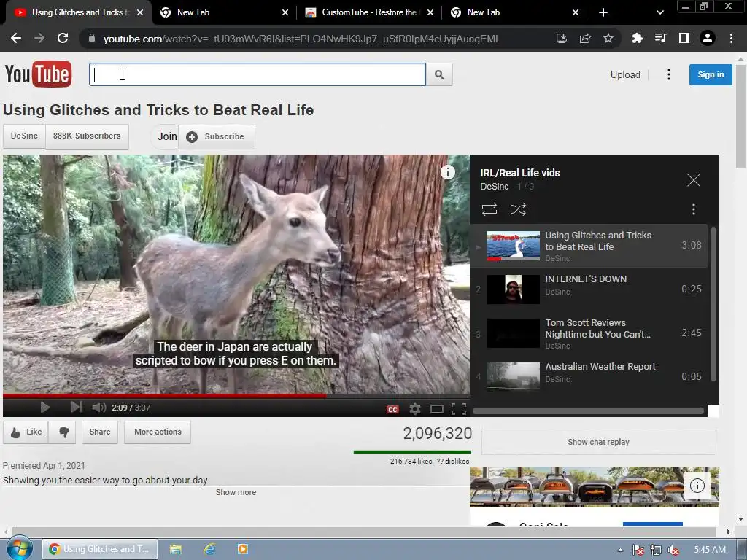Click the address bar URL
747x560 pixels.
click(300, 39)
